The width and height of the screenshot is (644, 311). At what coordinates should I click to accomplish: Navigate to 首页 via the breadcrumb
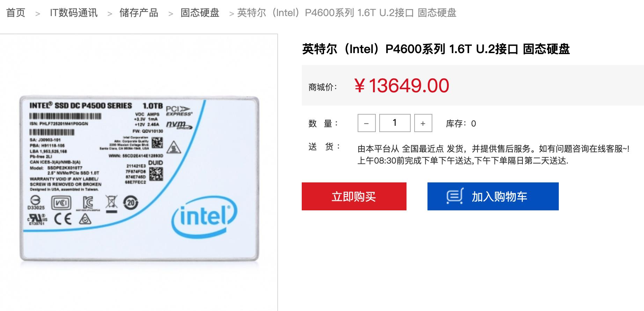pyautogui.click(x=15, y=13)
